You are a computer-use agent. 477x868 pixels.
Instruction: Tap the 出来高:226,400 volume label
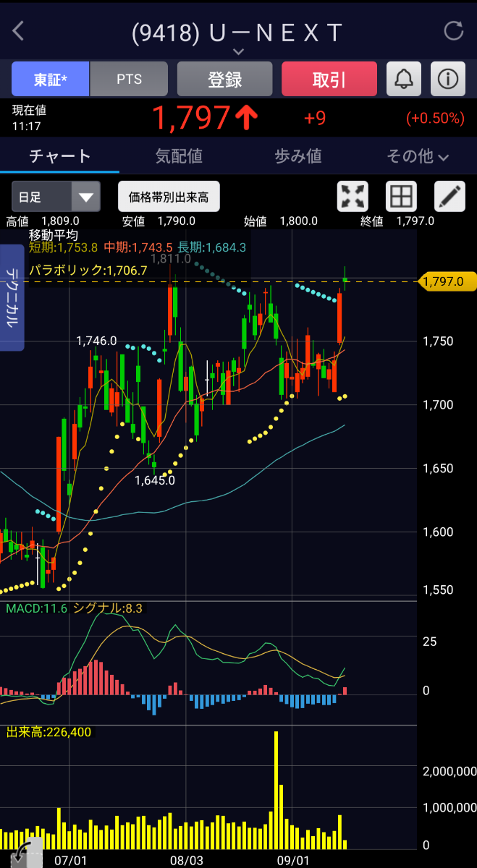click(48, 732)
